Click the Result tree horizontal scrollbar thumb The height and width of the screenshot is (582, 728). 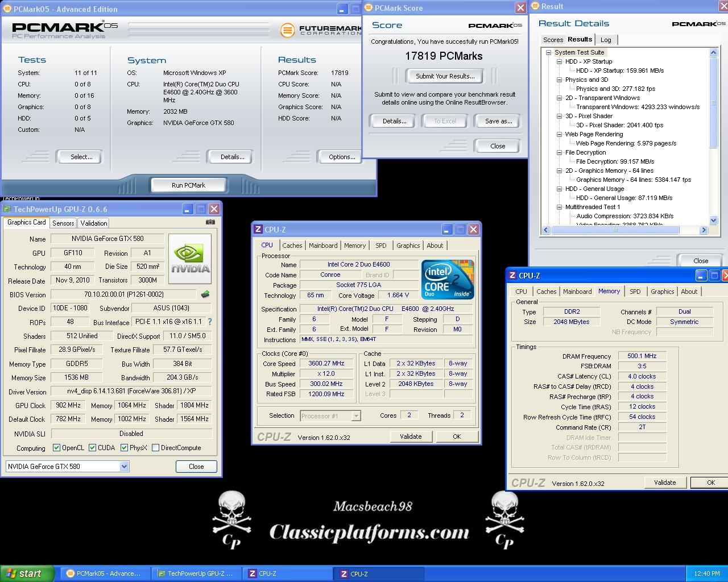[x=615, y=230]
